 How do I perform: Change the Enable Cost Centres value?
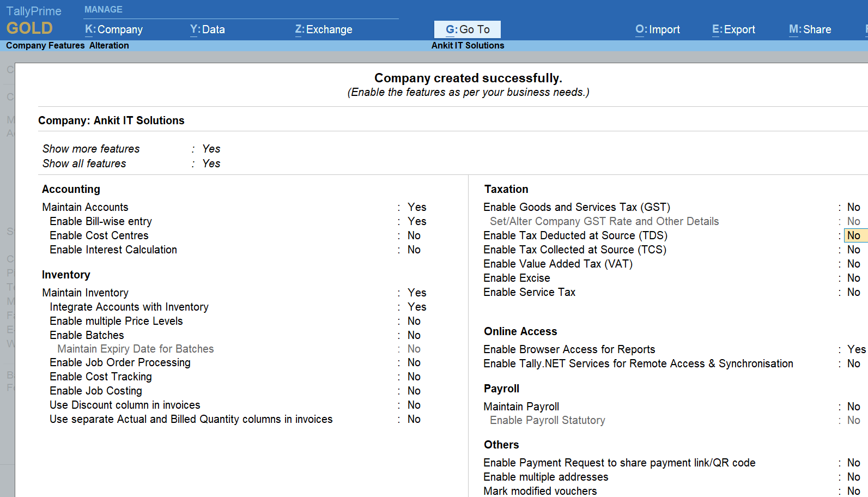click(414, 235)
